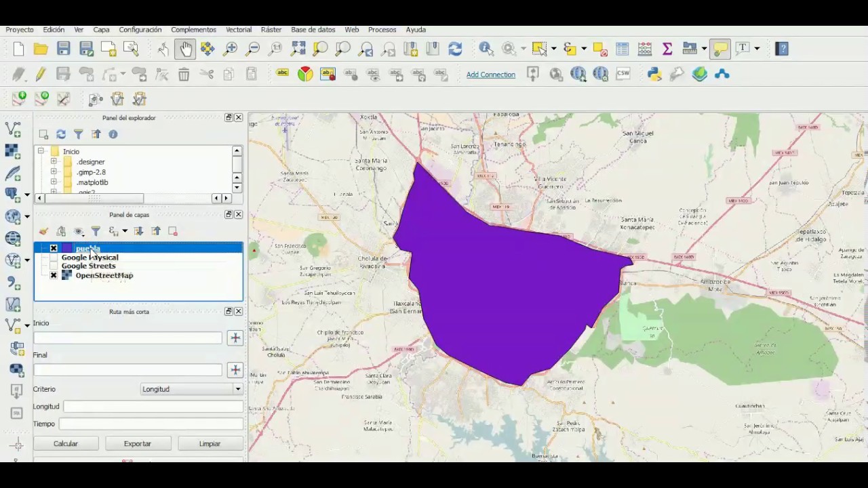The image size is (868, 488).
Task: Expand the .matplotlib folder
Action: pyautogui.click(x=54, y=182)
